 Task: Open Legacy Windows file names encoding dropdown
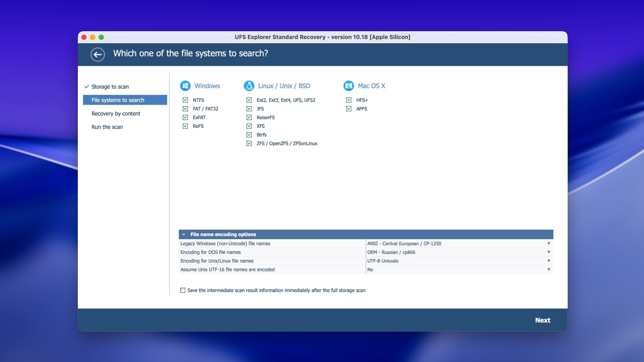pyautogui.click(x=548, y=243)
